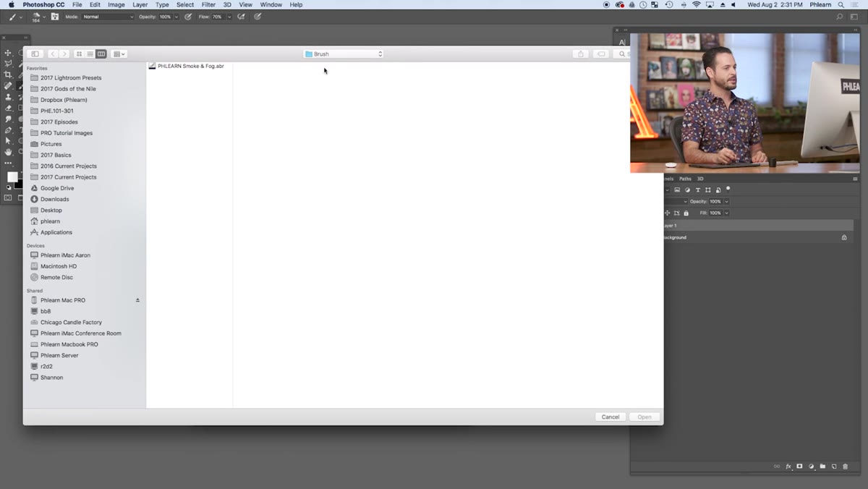This screenshot has height=489, width=868.
Task: Open the File menu
Action: [x=77, y=4]
